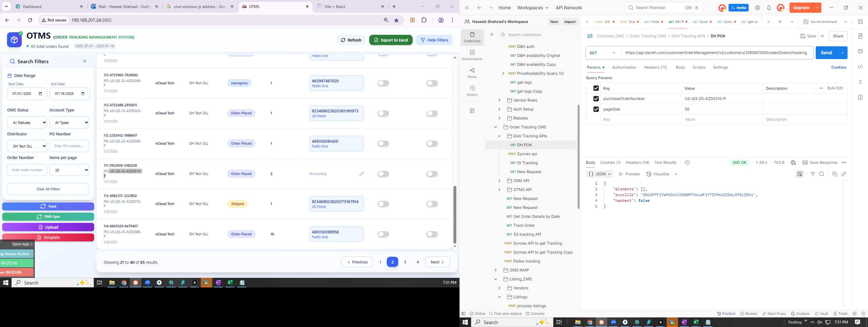Click the response history clock icon
868x327 pixels.
[687, 163]
